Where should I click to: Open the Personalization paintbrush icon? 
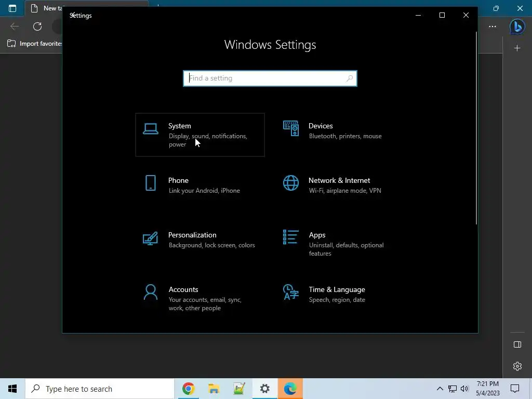[150, 238]
